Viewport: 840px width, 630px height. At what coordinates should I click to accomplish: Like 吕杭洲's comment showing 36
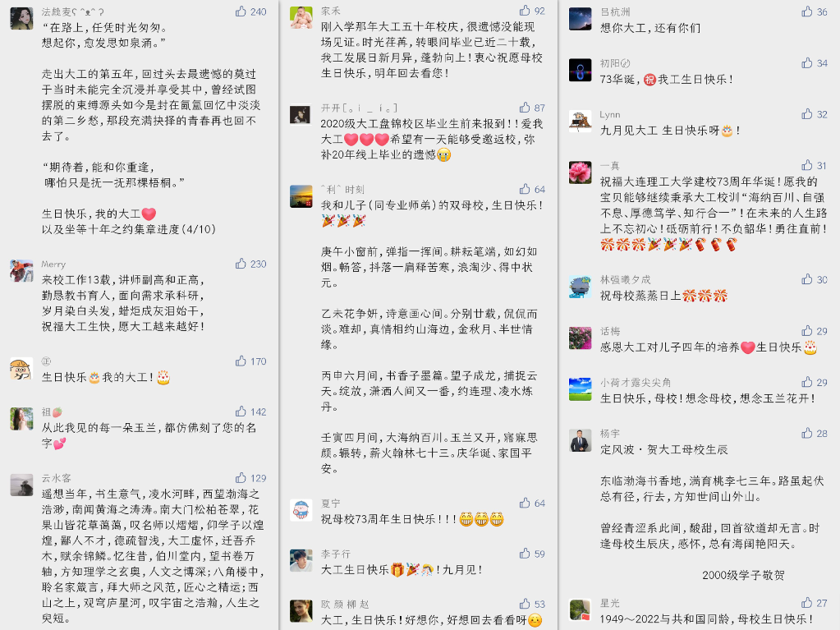(x=807, y=11)
